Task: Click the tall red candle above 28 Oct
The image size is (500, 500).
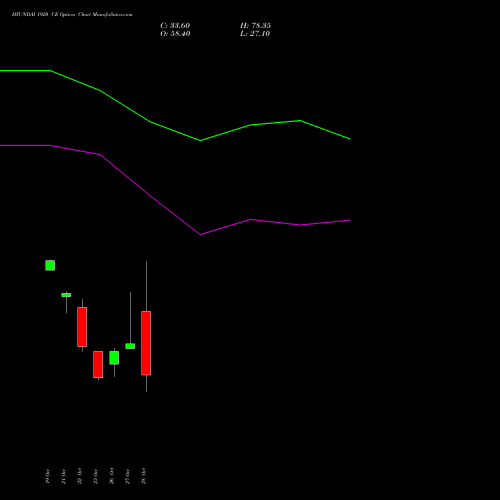Action: 146,343
